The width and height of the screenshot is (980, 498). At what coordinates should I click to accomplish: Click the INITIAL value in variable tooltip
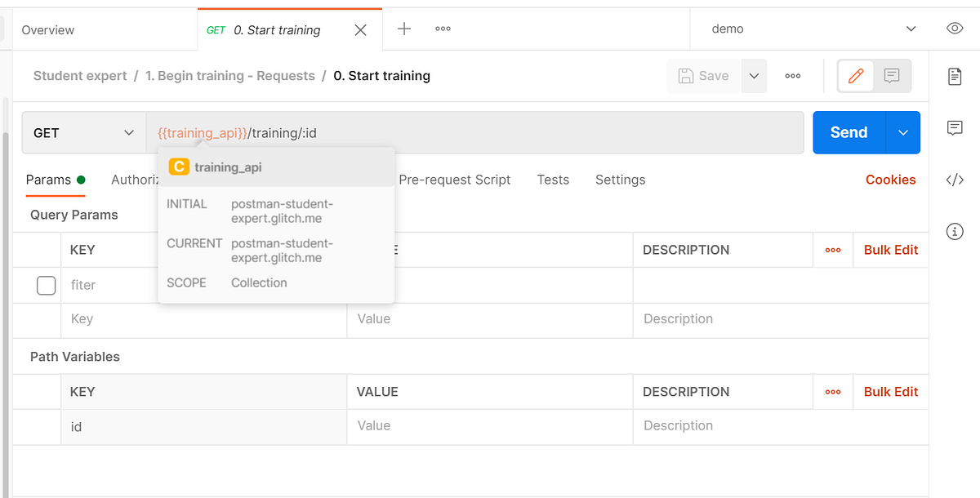tap(282, 211)
